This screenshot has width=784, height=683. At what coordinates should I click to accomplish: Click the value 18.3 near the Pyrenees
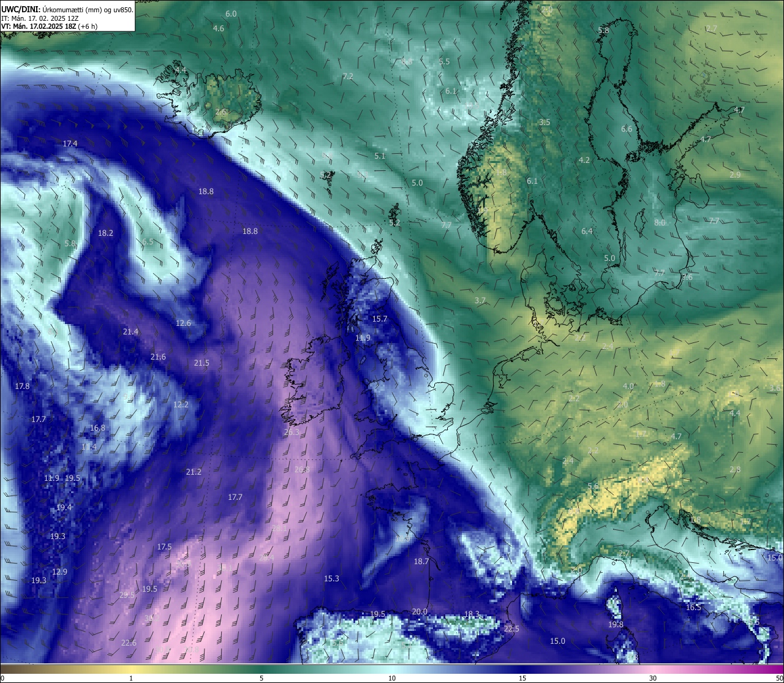click(x=472, y=614)
